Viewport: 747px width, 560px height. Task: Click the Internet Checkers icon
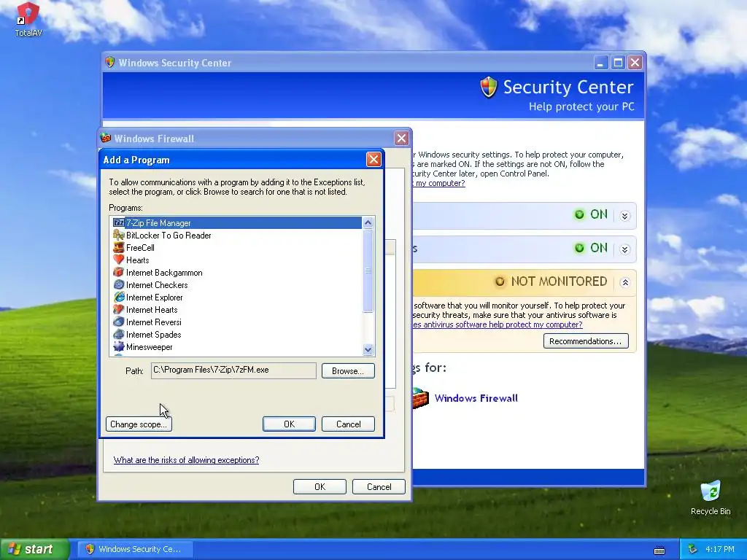point(119,285)
